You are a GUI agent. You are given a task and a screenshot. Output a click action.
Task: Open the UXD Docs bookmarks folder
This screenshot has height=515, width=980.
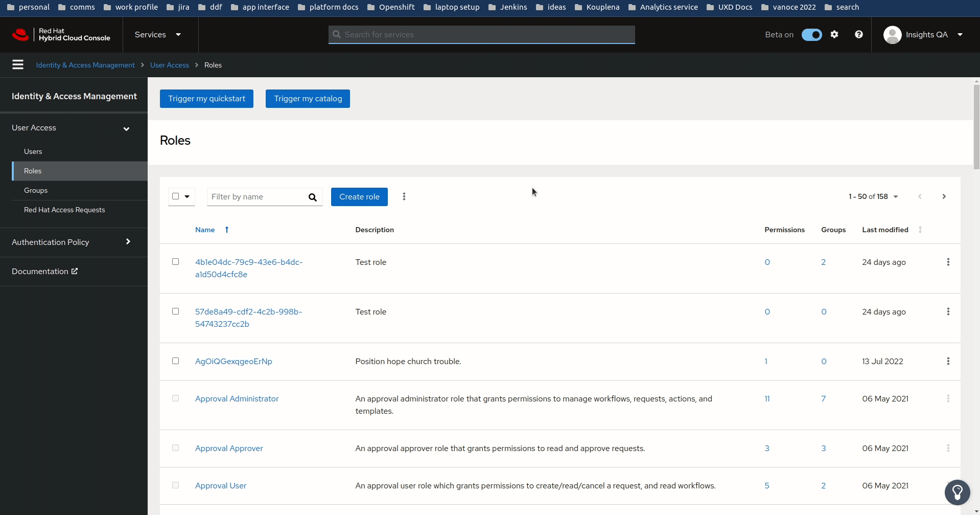click(729, 7)
